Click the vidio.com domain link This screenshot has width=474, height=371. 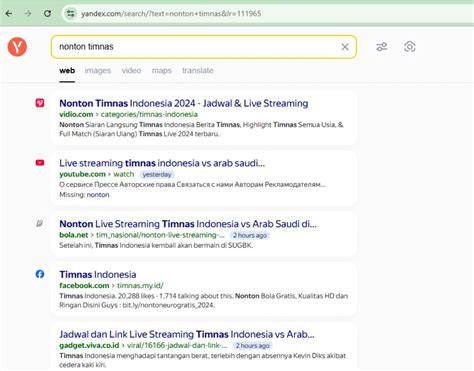76,114
